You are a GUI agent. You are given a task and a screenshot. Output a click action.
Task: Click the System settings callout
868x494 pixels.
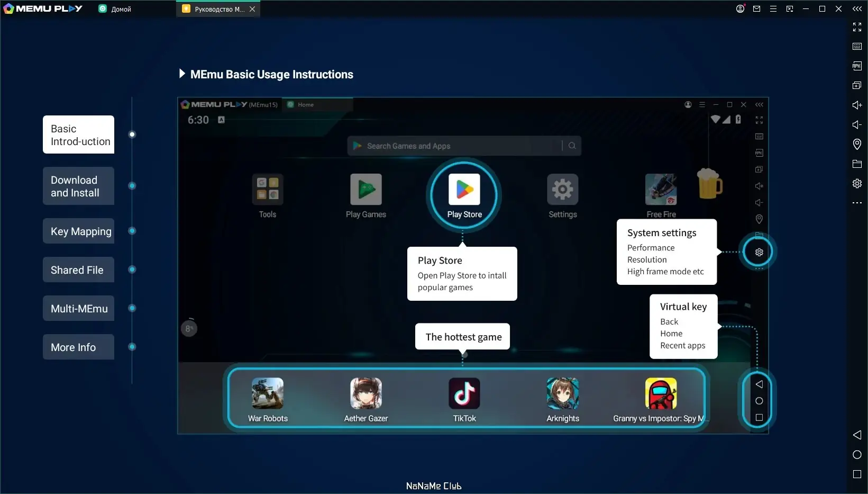[667, 252]
